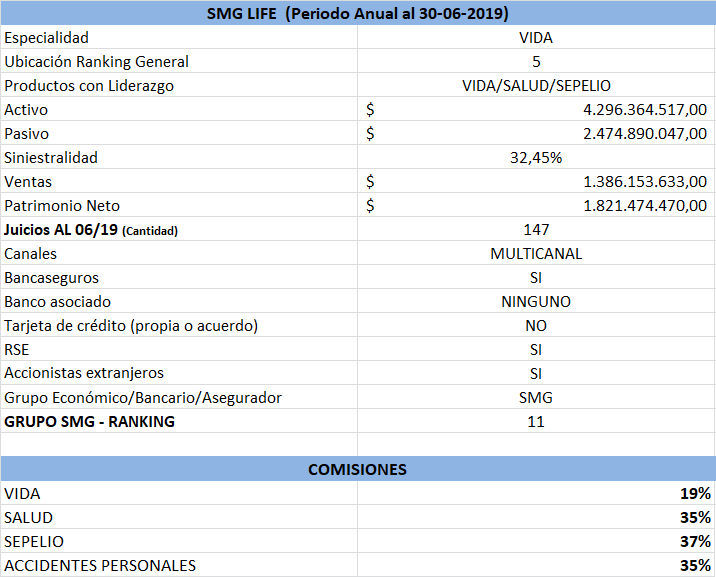The image size is (716, 577).
Task: Select the 35% SALUD commission value
Action: [536, 517]
